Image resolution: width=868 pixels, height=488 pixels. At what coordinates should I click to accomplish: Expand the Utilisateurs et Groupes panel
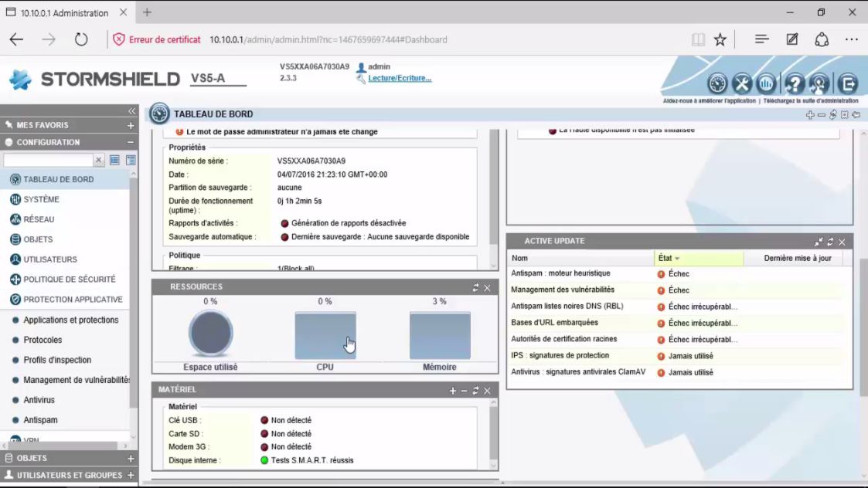(x=131, y=475)
